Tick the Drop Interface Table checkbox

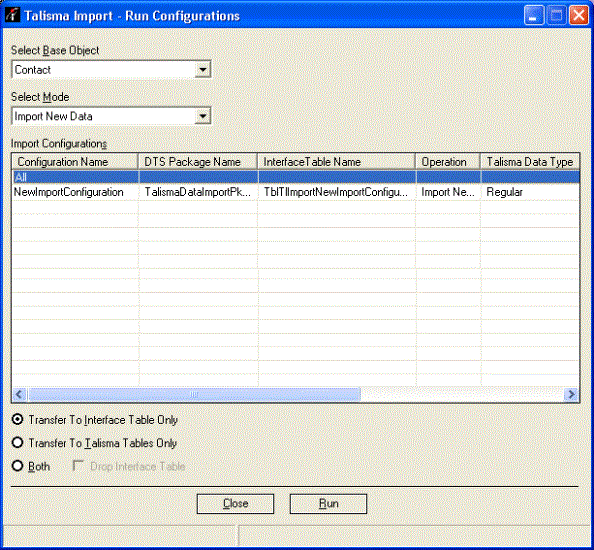tap(78, 465)
